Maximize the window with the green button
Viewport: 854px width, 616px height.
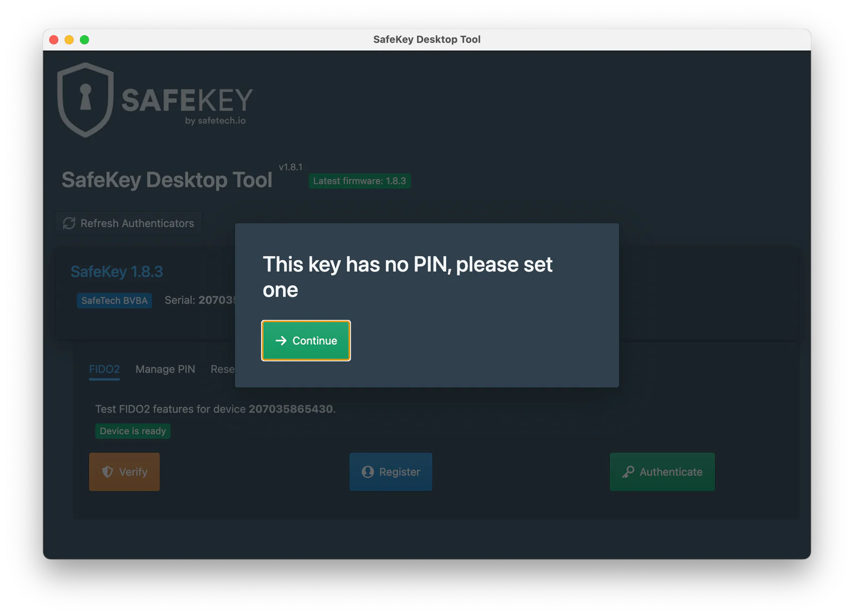coord(84,39)
